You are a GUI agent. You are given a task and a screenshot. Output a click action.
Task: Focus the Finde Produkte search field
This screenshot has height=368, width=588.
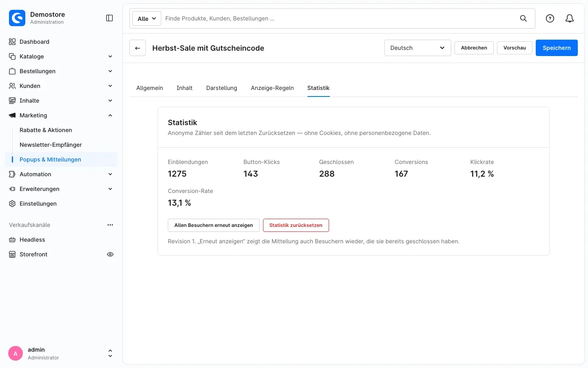point(339,18)
